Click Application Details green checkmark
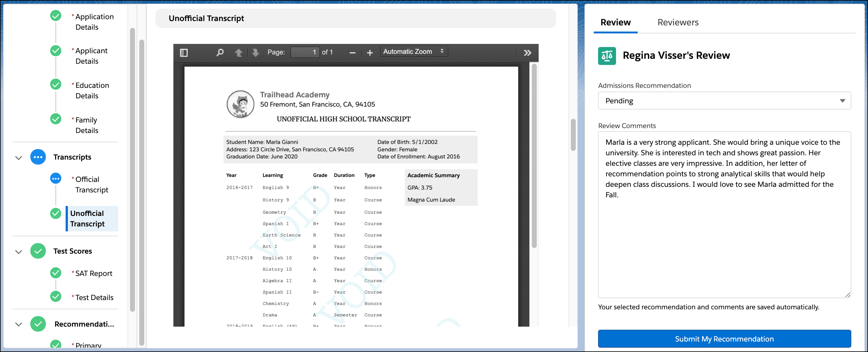The height and width of the screenshot is (352, 868). tap(56, 16)
